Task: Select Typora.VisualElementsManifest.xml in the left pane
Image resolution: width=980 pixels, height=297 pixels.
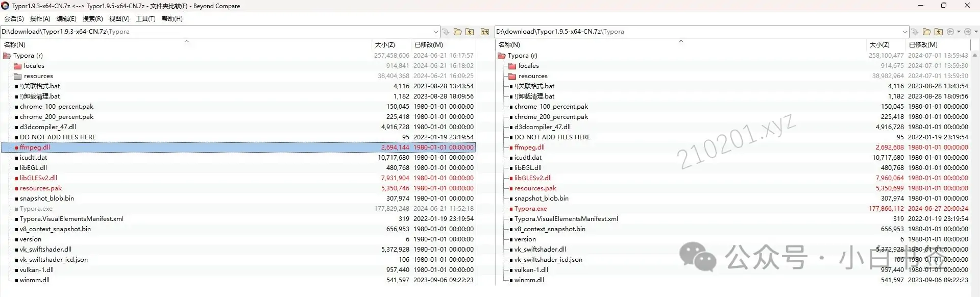Action: coord(71,219)
